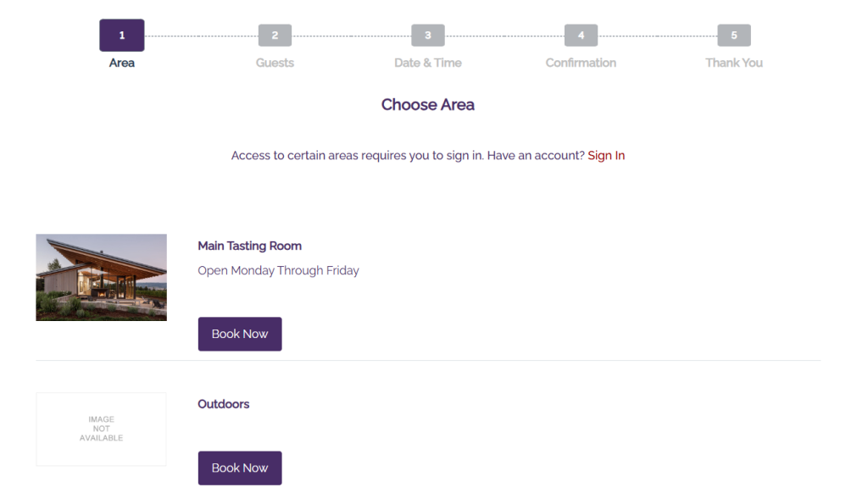Viewport: 868px width, 493px height.
Task: Click the step 5 number badge
Action: (x=734, y=36)
